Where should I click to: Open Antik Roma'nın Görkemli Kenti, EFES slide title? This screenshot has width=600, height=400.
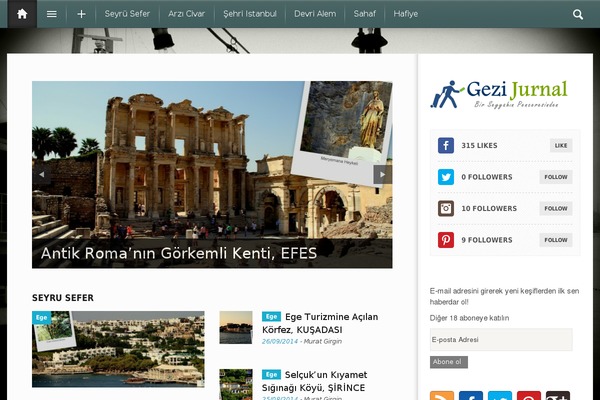tap(179, 253)
